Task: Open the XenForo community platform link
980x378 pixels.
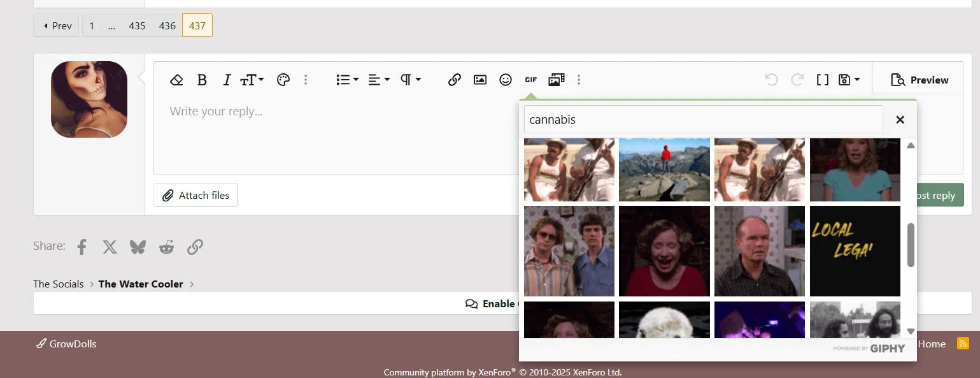Action: point(503,372)
